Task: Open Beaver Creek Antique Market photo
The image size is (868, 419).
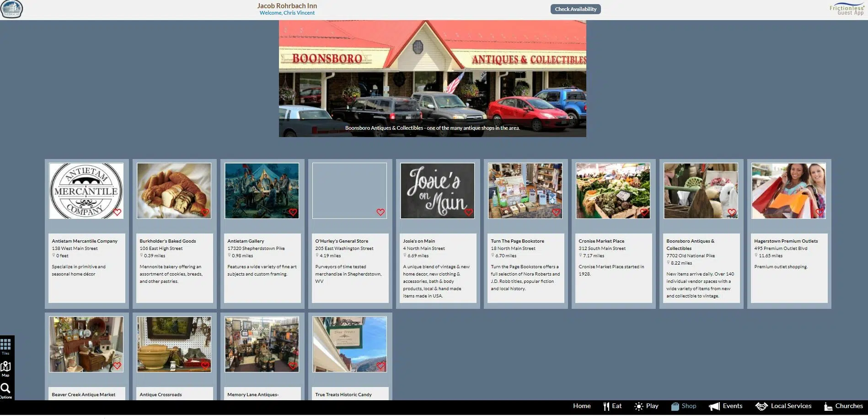Action: 86,344
